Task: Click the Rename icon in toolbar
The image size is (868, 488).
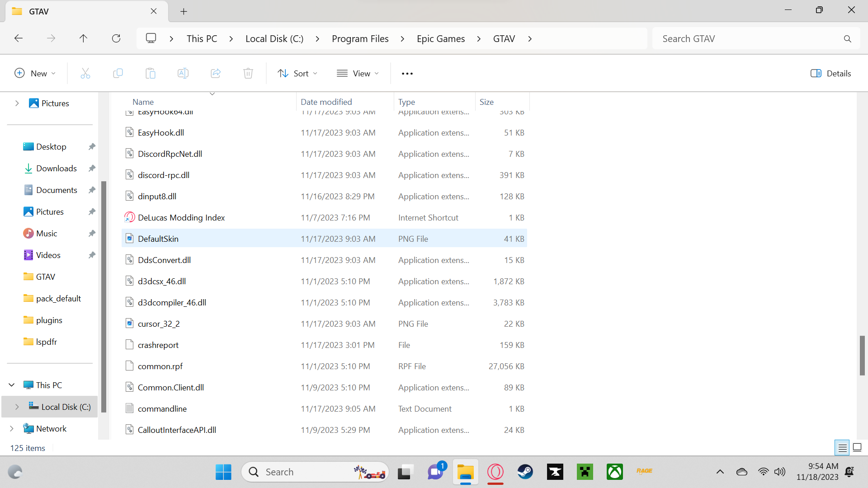Action: (183, 73)
